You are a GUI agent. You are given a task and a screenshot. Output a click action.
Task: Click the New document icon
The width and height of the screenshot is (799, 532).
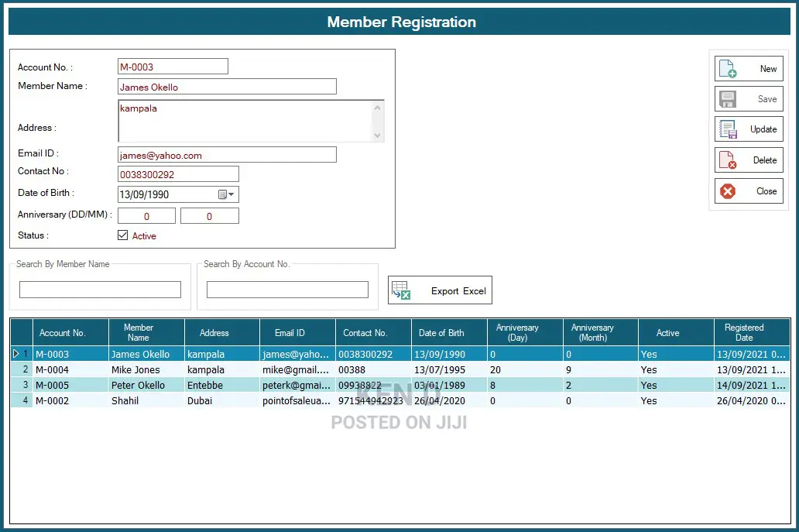[728, 69]
